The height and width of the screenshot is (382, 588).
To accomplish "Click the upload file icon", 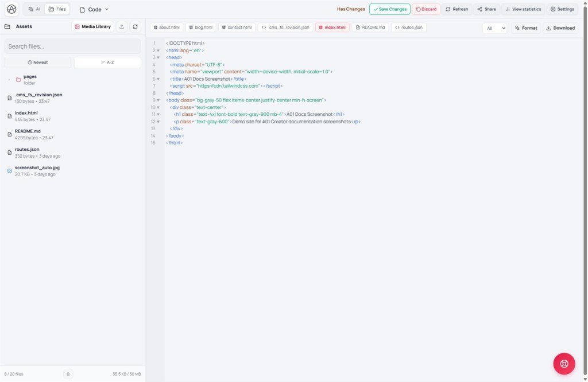I will pyautogui.click(x=122, y=26).
